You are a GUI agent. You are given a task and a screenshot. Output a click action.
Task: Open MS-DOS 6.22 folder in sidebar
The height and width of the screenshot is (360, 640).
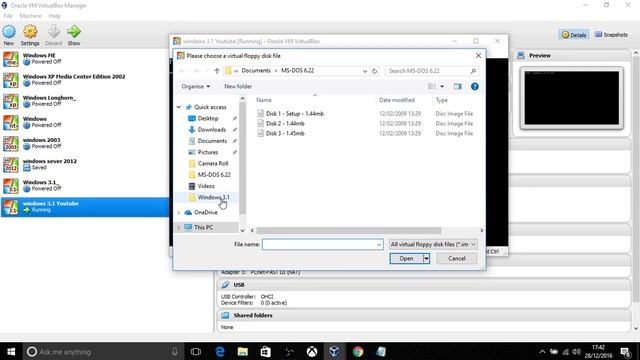(x=214, y=175)
